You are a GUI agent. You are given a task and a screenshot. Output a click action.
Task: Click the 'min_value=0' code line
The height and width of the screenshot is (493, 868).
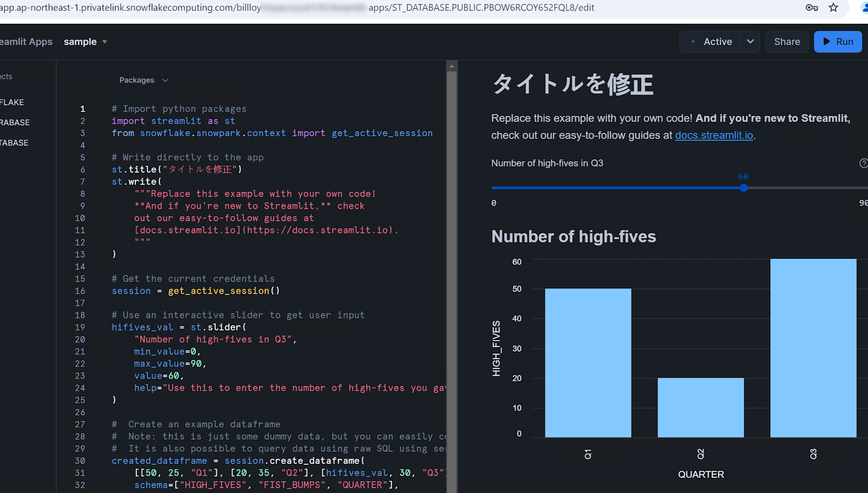(x=167, y=352)
